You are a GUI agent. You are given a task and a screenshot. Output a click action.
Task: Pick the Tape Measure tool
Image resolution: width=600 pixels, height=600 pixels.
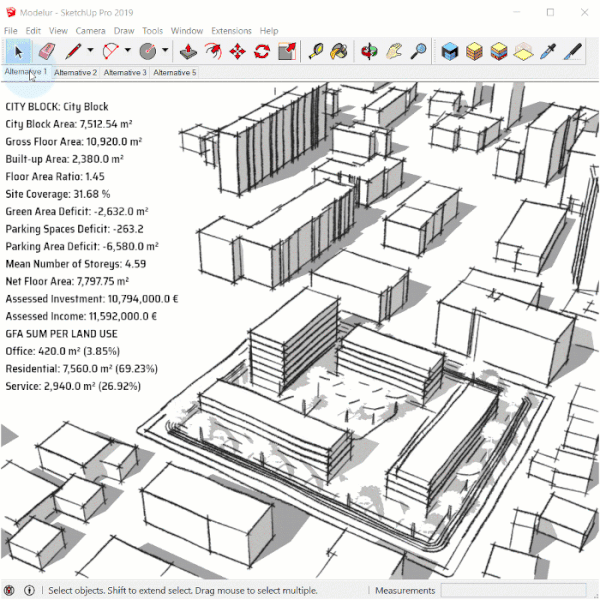click(315, 51)
